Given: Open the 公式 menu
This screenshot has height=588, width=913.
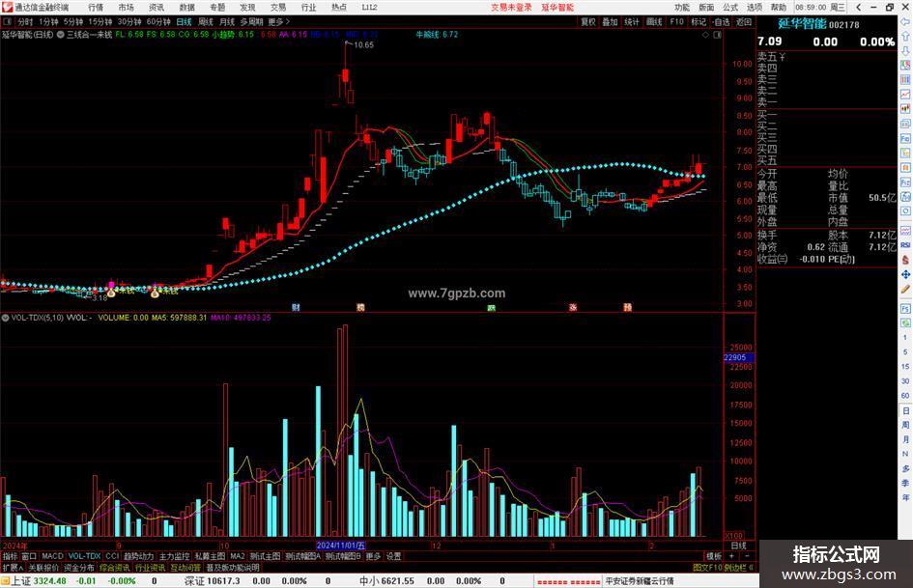Looking at the screenshot, I should (x=730, y=7).
